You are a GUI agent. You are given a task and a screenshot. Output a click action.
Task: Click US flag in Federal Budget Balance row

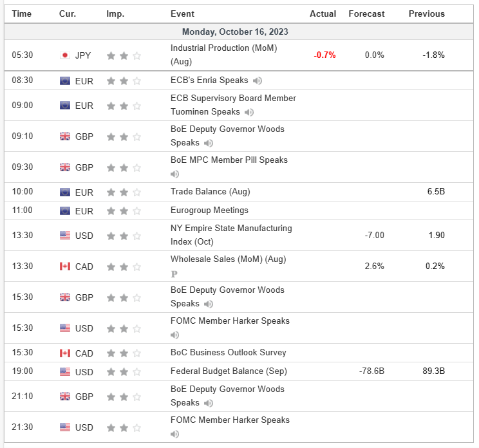[64, 371]
